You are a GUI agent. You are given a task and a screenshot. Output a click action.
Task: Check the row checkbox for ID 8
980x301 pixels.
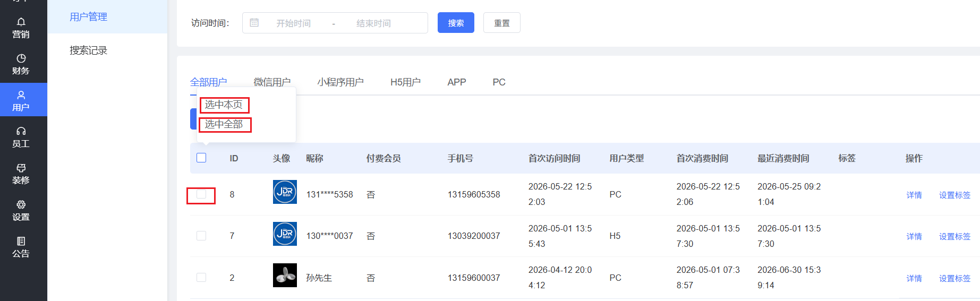point(201,194)
